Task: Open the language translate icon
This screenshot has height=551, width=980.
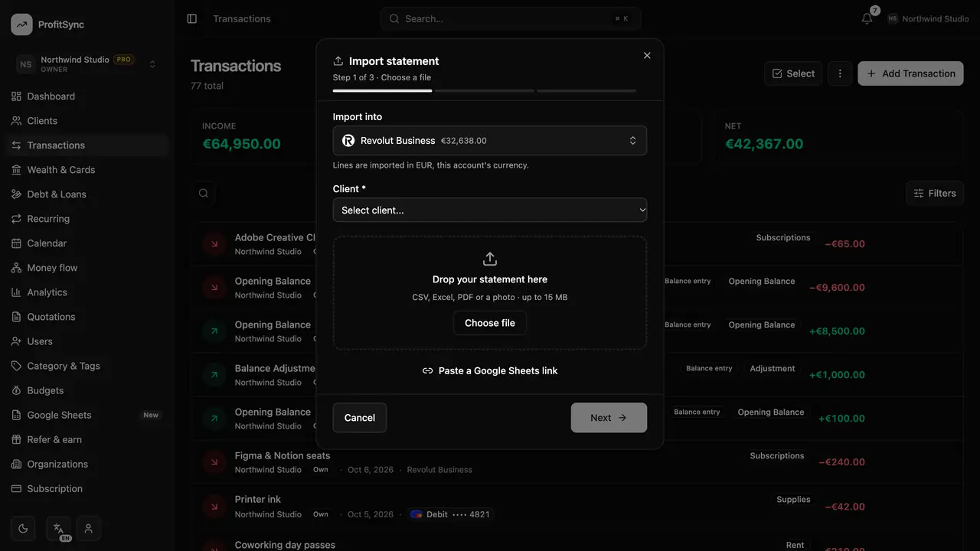Action: 59,528
